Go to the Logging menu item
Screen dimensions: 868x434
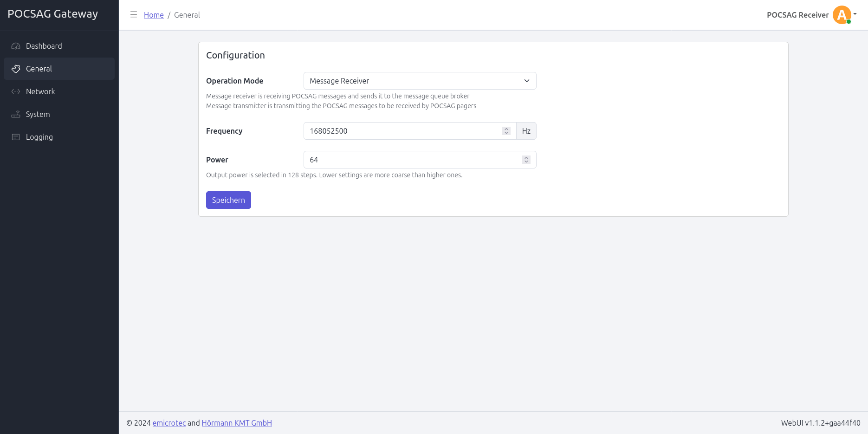point(39,137)
